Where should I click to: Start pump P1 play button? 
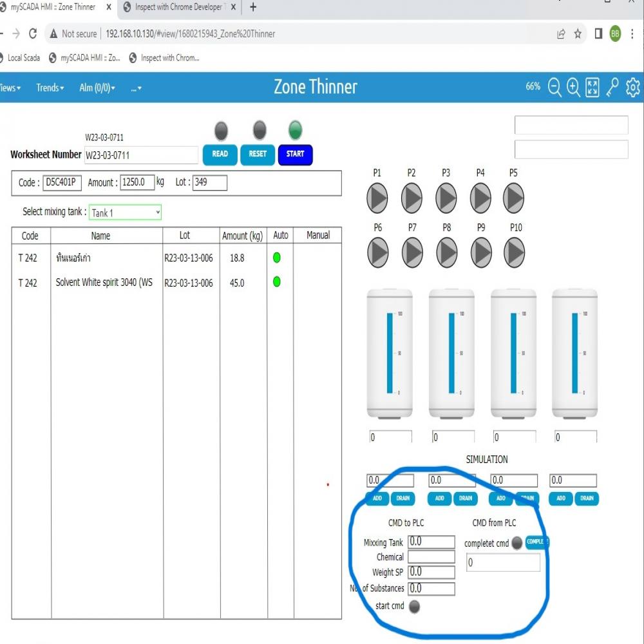(377, 198)
